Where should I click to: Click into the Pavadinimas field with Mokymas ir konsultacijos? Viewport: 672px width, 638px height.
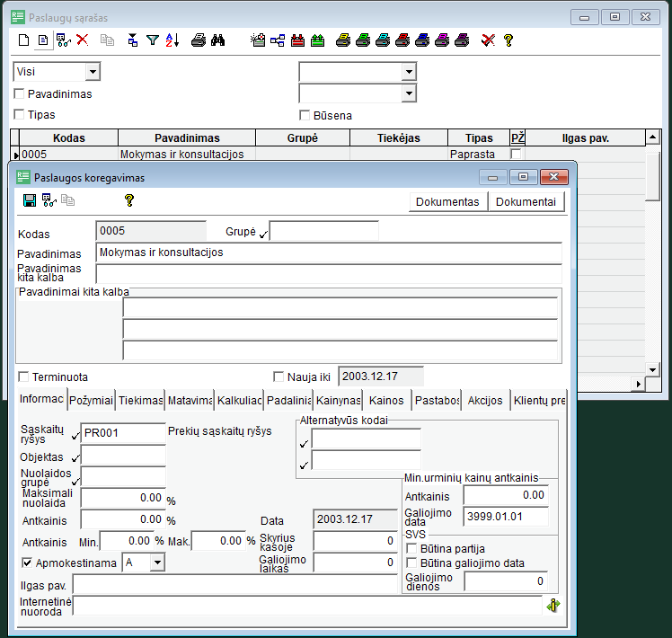(329, 253)
